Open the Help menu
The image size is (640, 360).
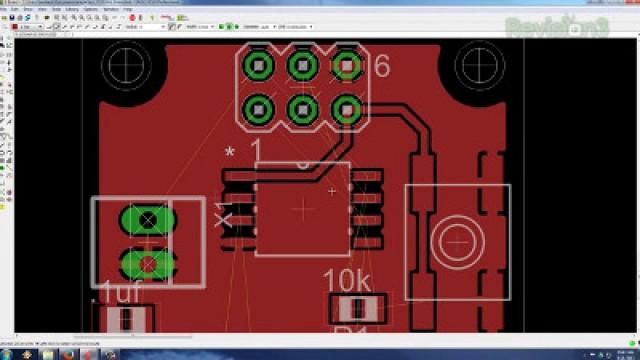click(128, 9)
